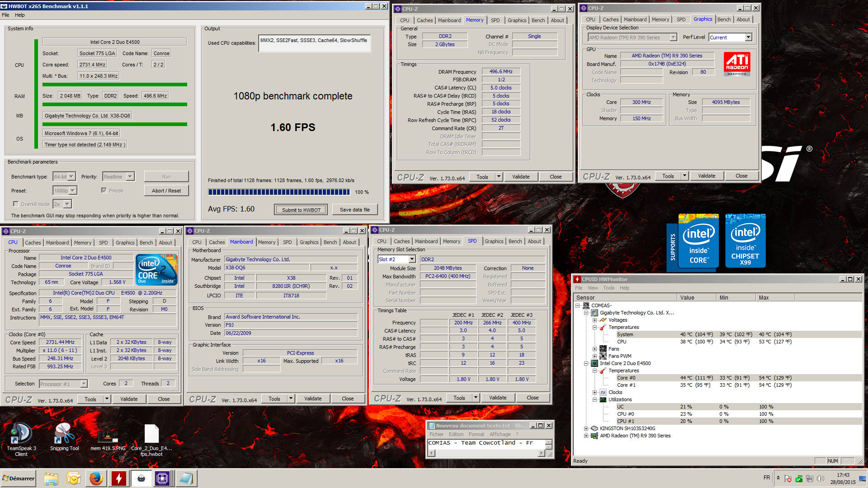Show hidden tray icons arrow
The width and height of the screenshot is (868, 488).
pyautogui.click(x=778, y=478)
